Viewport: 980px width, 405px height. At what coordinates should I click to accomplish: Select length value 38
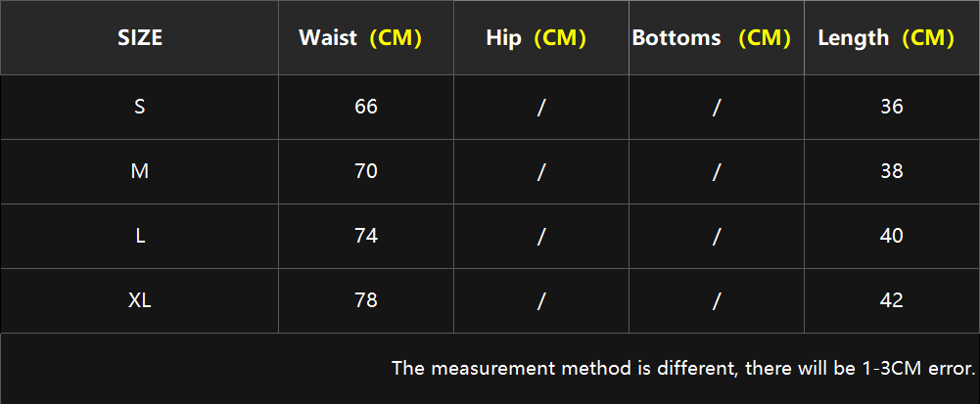coord(892,171)
